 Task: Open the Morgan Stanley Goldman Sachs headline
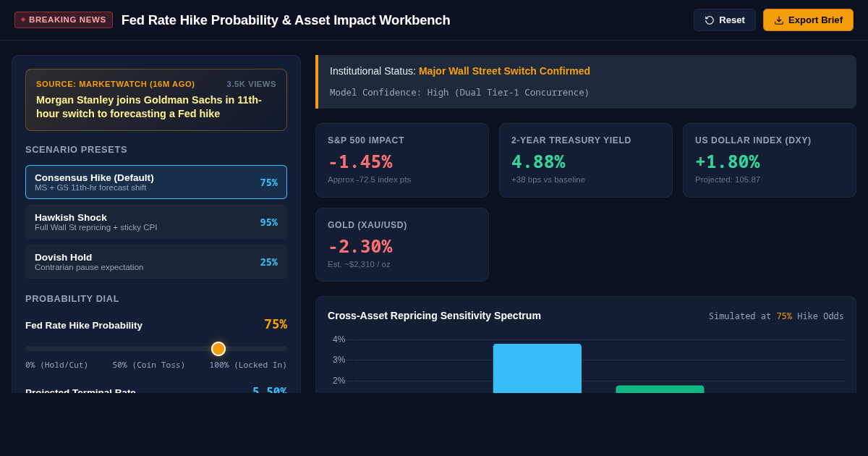tap(149, 107)
